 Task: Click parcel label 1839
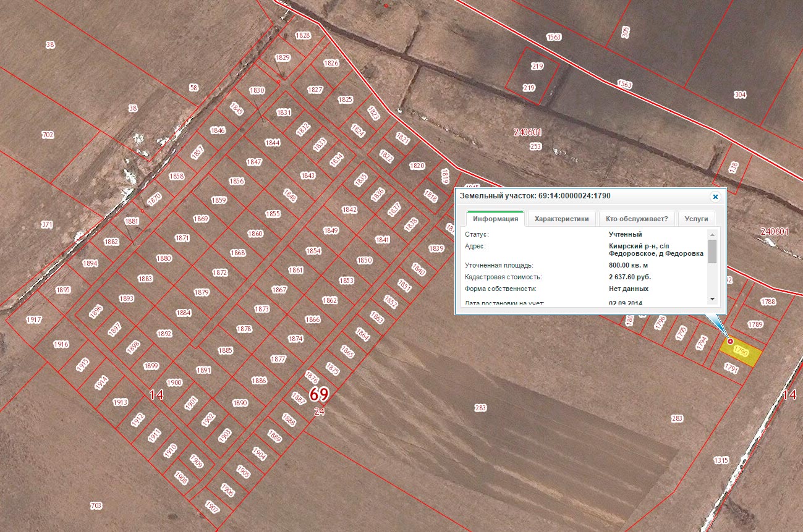[436, 248]
